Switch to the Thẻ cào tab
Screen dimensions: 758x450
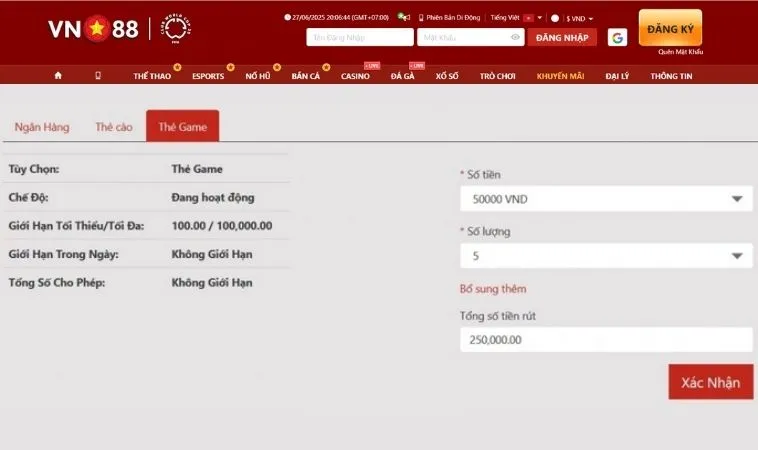tap(113, 127)
